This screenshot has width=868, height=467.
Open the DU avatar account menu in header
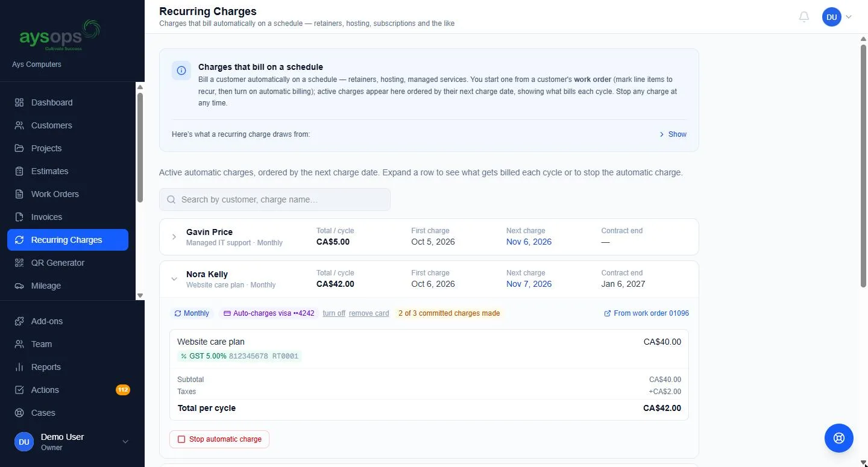837,17
